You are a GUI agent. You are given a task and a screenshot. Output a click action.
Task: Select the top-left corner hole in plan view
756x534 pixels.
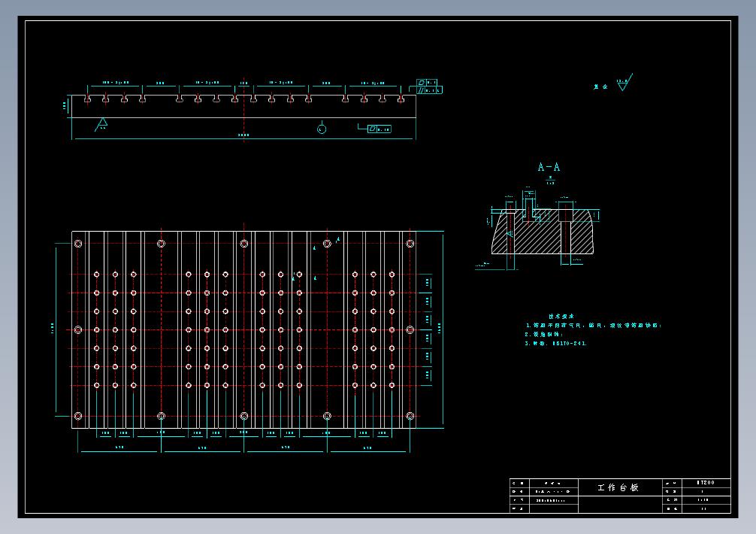tap(78, 244)
